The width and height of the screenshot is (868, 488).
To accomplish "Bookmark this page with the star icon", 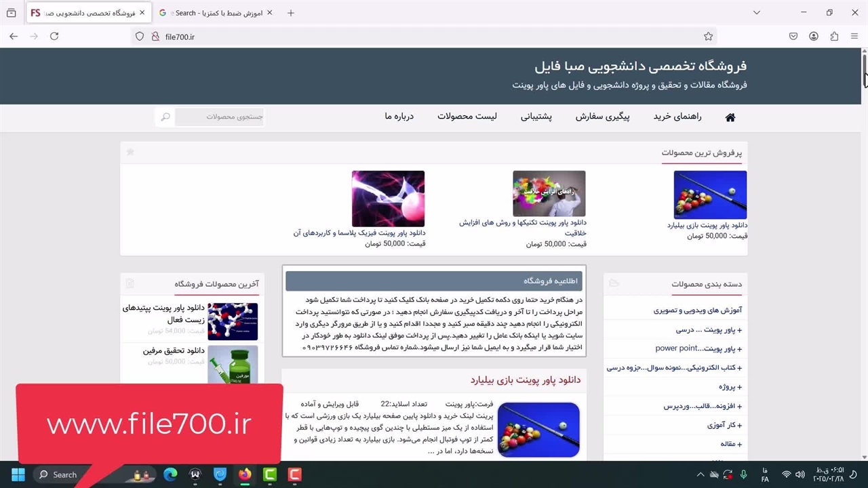I will tap(708, 37).
